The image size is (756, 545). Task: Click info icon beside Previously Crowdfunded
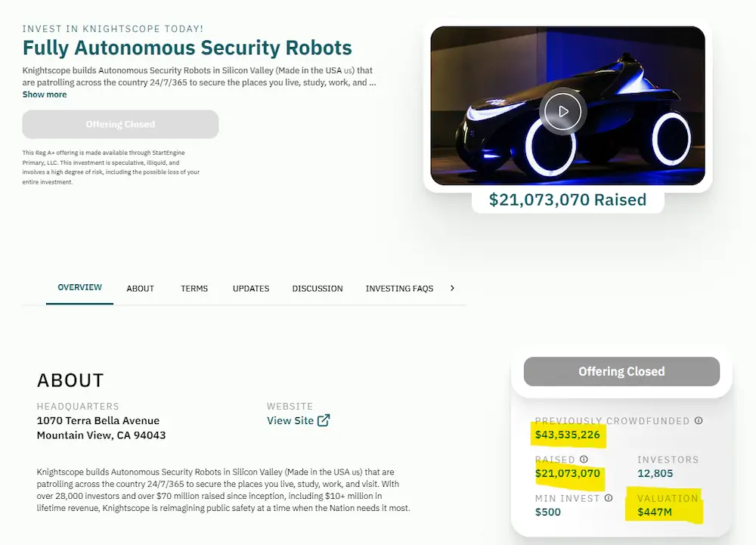(x=699, y=421)
